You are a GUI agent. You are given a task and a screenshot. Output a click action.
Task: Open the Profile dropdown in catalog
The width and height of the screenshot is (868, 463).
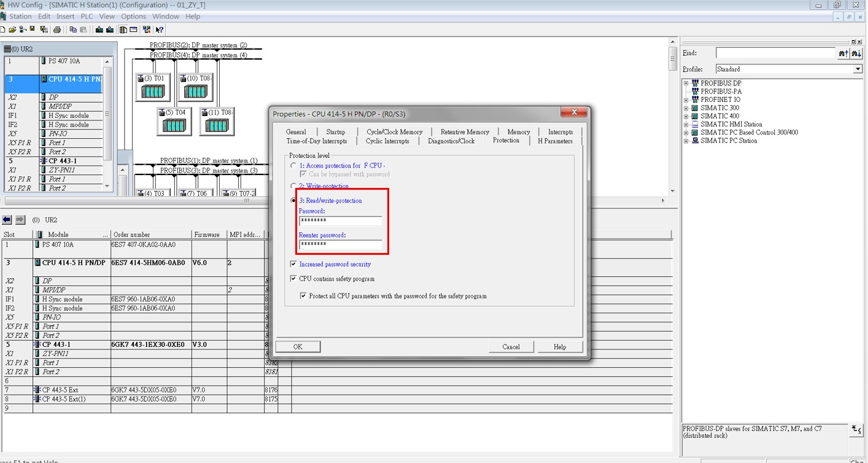click(858, 69)
